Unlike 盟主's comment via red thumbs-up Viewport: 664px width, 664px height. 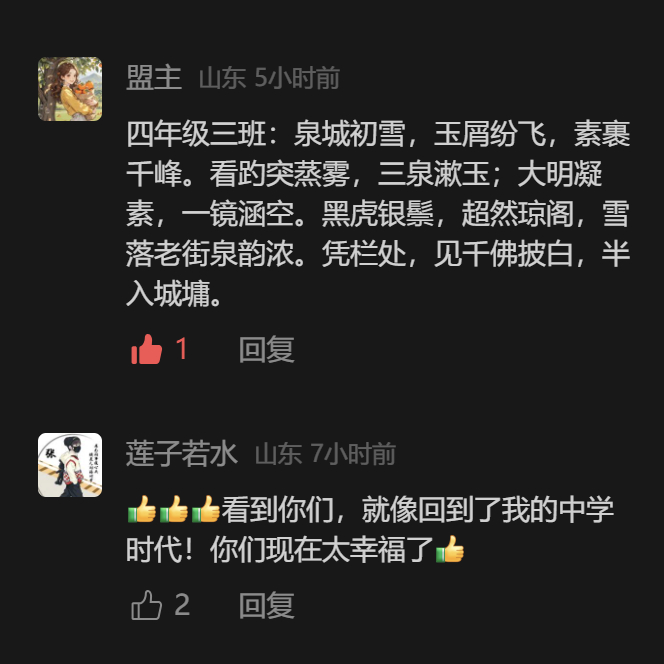pyautogui.click(x=147, y=349)
